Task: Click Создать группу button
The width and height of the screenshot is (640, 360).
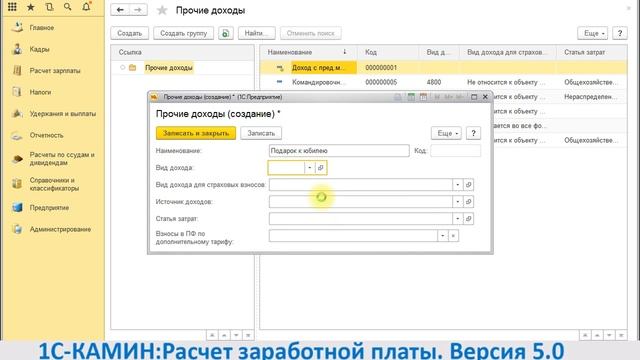Action: (x=184, y=33)
